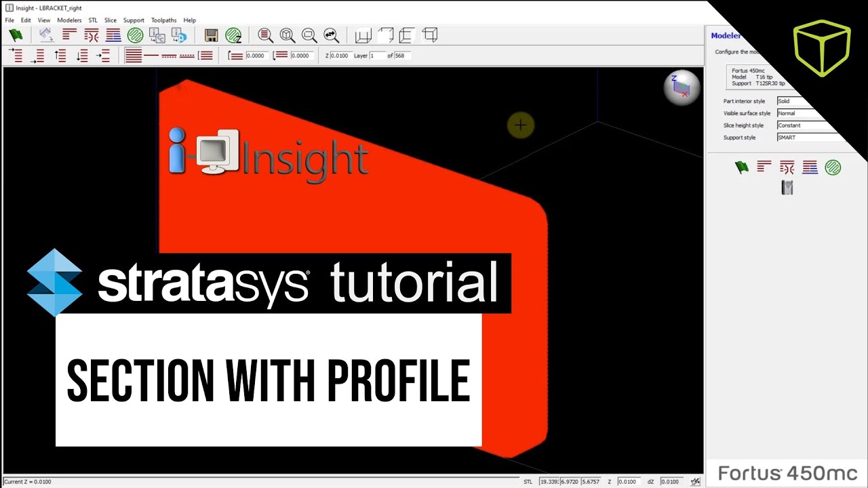The width and height of the screenshot is (868, 488).
Task: Click the isometric box view icon
Action: click(429, 35)
